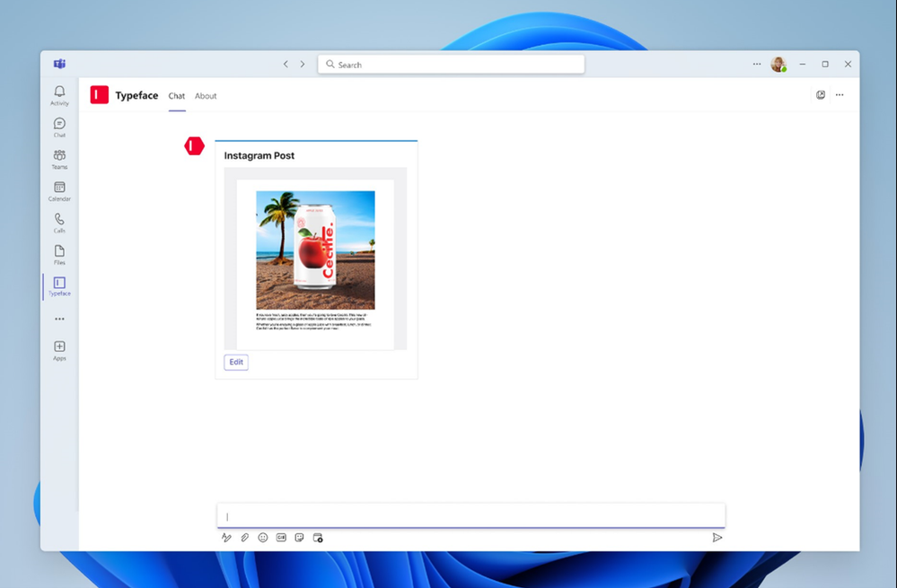Screen dimensions: 897x588
Task: Show more apps via sidebar ellipsis
Action: [59, 320]
